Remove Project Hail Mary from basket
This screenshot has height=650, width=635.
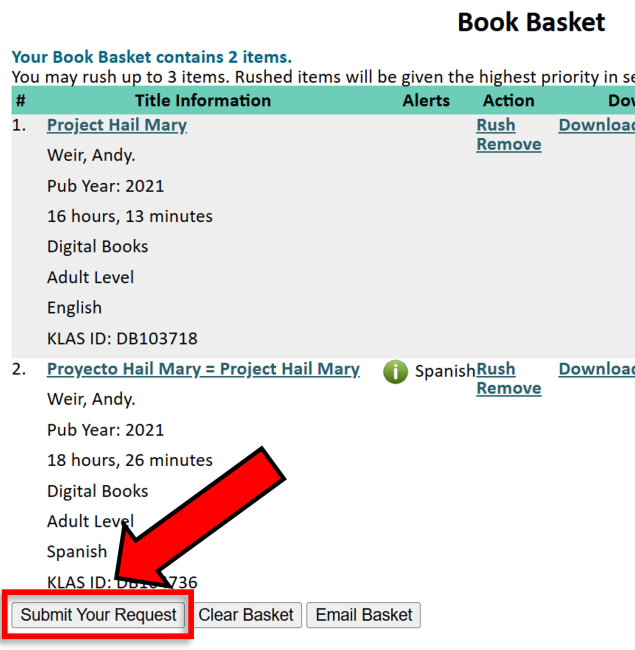coord(509,144)
